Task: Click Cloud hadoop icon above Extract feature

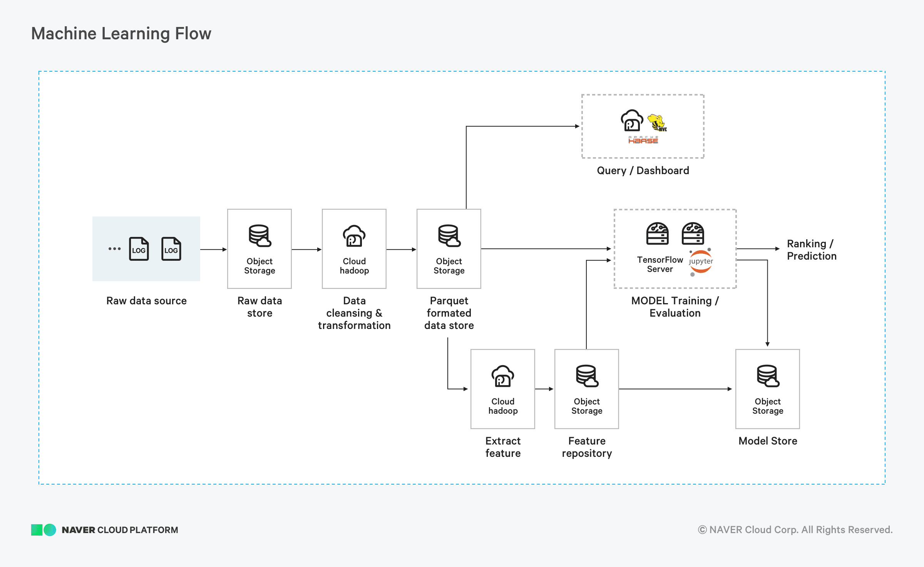Action: (503, 376)
